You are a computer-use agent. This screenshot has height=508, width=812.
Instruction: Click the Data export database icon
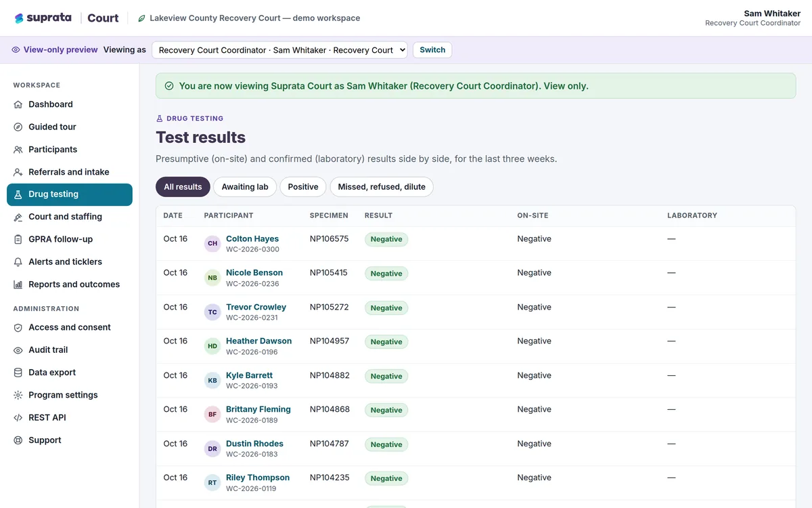pyautogui.click(x=18, y=373)
